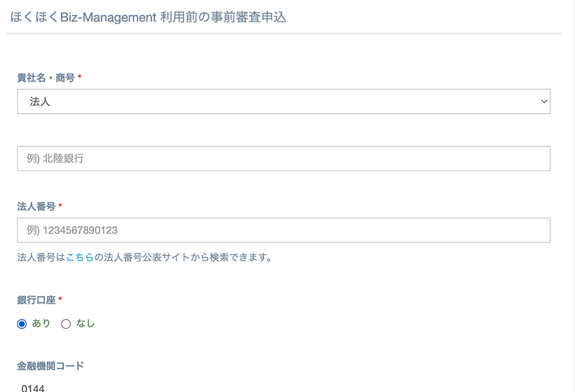Open the こちら link to the corporate number site
This screenshot has width=575, height=392.
point(80,257)
